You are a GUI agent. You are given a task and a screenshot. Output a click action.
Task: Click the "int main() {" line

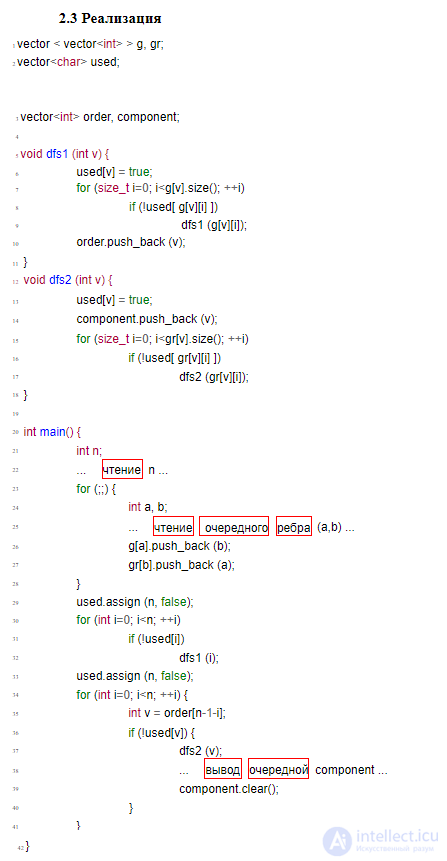click(52, 432)
